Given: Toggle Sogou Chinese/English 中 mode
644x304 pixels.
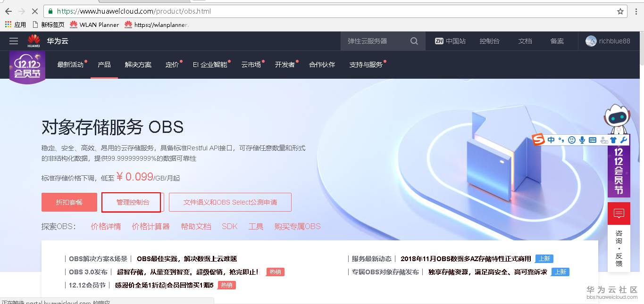Looking at the screenshot, I should coord(551,140).
